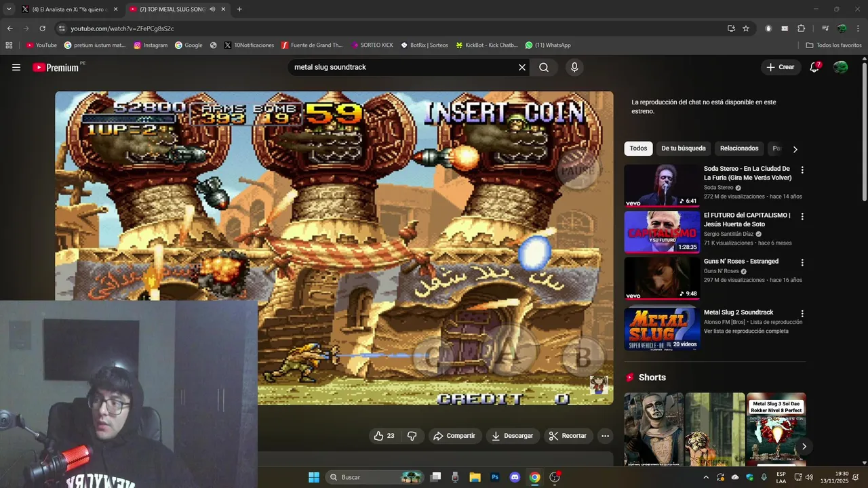Click the Compartir share button
The image size is (868, 488).
point(454,436)
